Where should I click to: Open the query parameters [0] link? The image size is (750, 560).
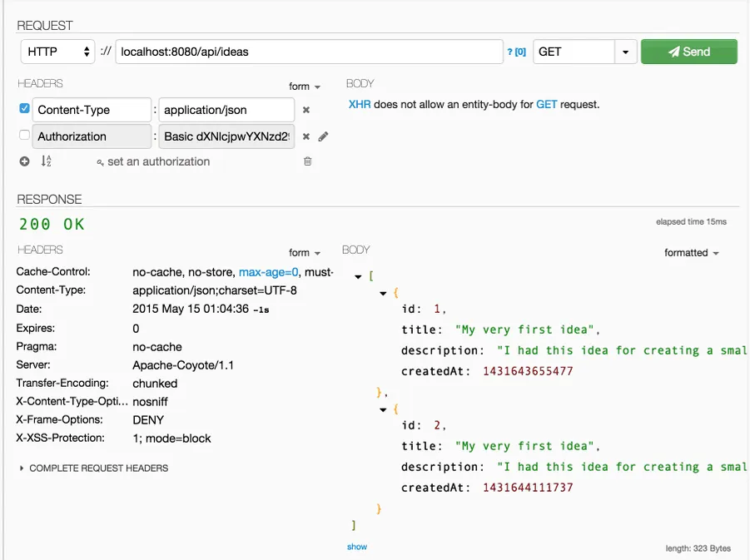(x=517, y=52)
